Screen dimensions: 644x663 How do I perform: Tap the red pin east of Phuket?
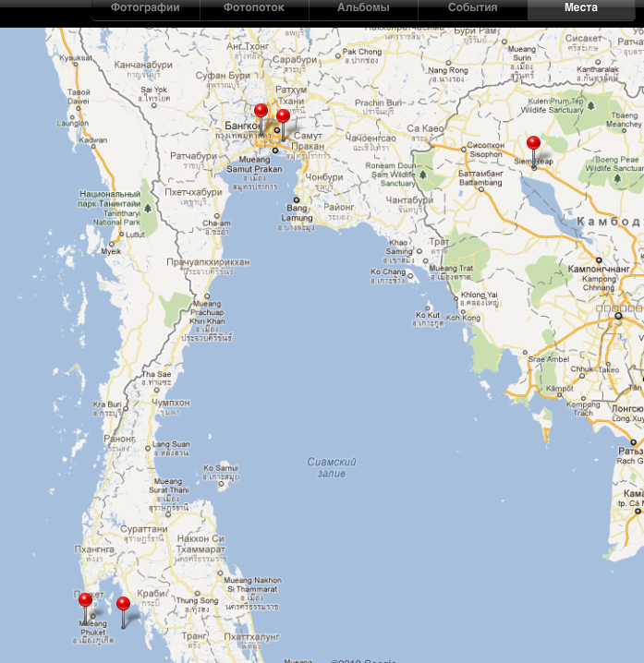(x=123, y=605)
